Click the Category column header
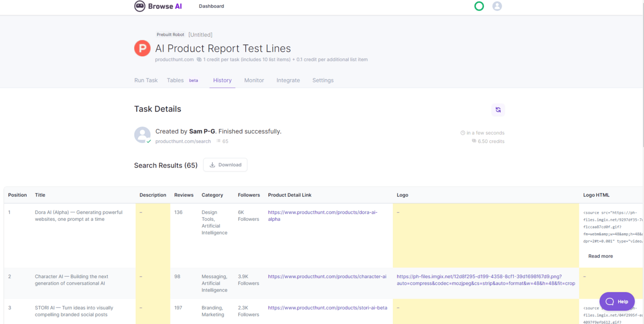Image resolution: width=644 pixels, height=324 pixels. [x=212, y=195]
